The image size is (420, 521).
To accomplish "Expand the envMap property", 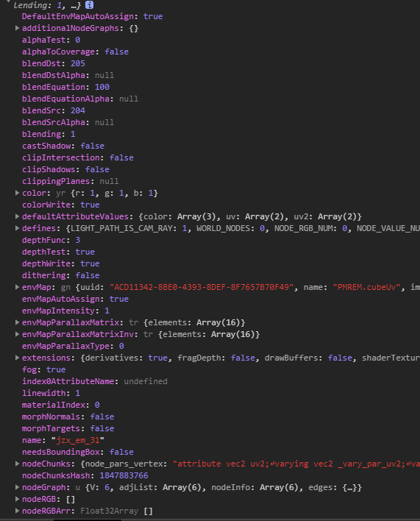I will click(x=17, y=287).
